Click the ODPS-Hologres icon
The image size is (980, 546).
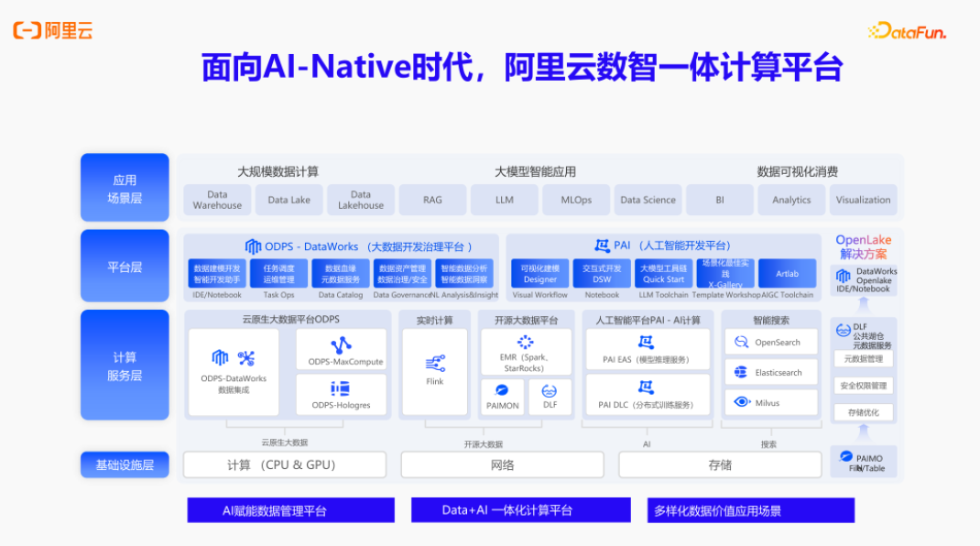tap(340, 389)
